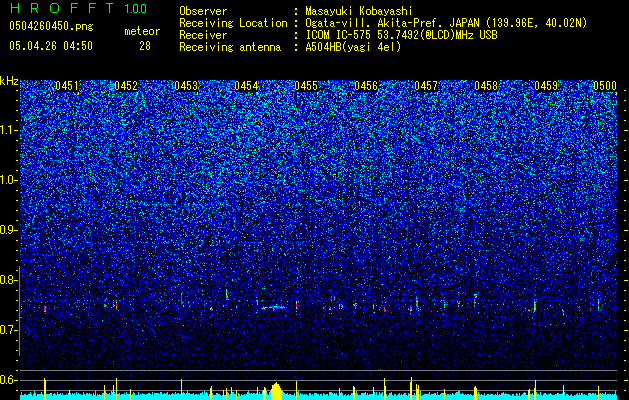Click the 1.1 kHz axis label
The height and width of the screenshot is (400, 629).
[9, 130]
